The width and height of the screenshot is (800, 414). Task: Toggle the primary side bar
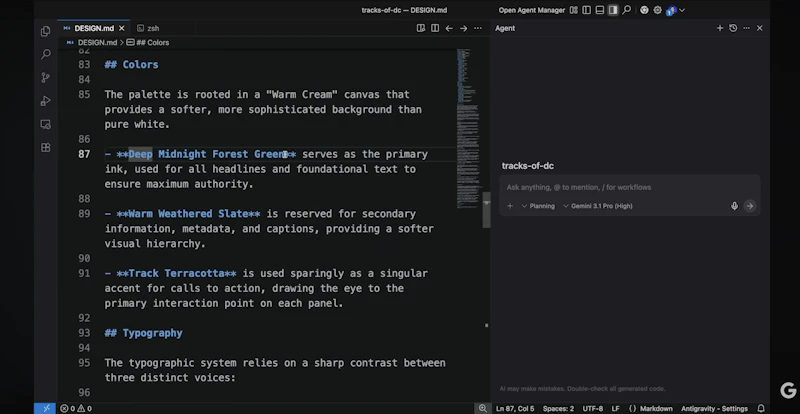[587, 10]
